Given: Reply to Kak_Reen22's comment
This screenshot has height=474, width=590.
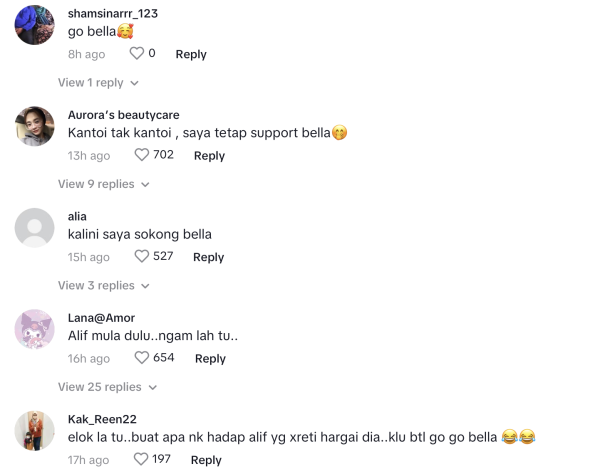Looking at the screenshot, I should (x=206, y=460).
